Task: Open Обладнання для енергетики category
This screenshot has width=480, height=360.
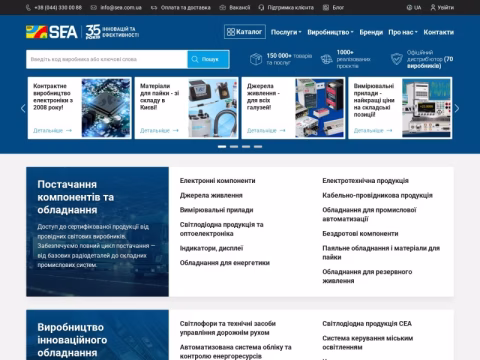Action: coord(225,263)
